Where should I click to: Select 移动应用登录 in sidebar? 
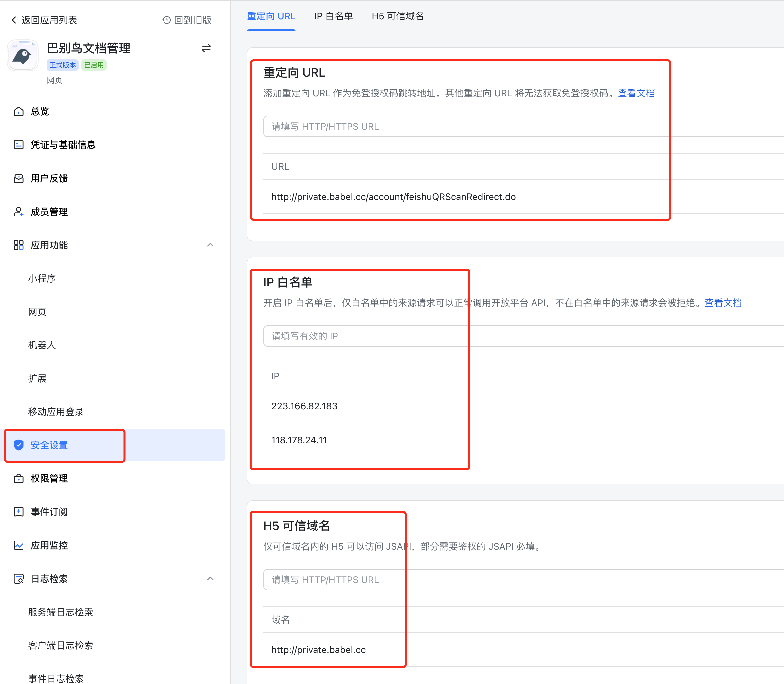tap(56, 412)
